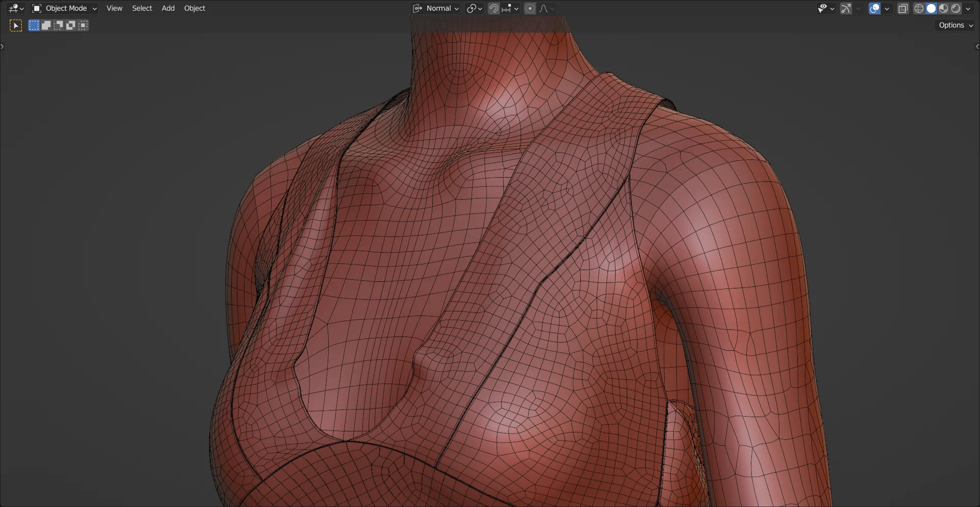
Task: Open the Normal transform orientation dropdown
Action: pos(436,8)
